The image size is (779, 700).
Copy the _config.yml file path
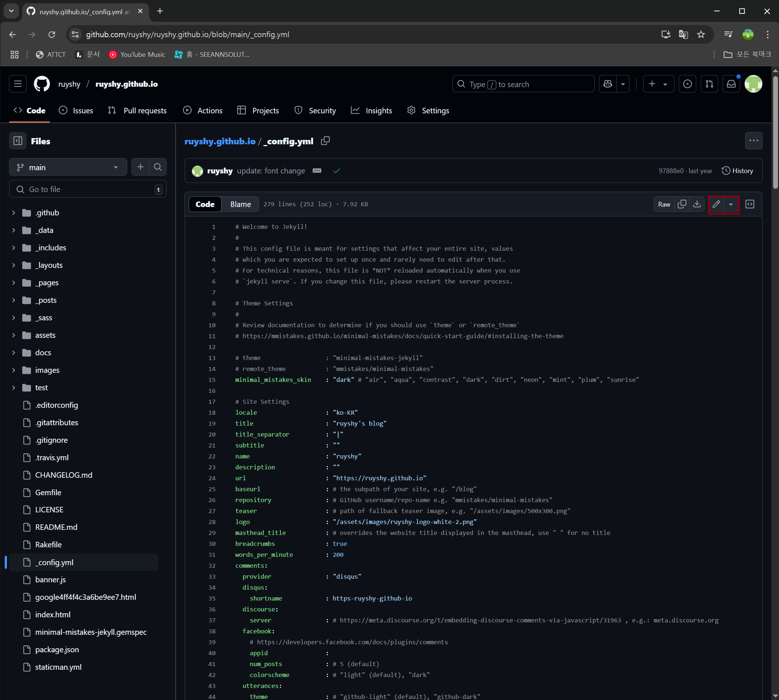pos(325,141)
